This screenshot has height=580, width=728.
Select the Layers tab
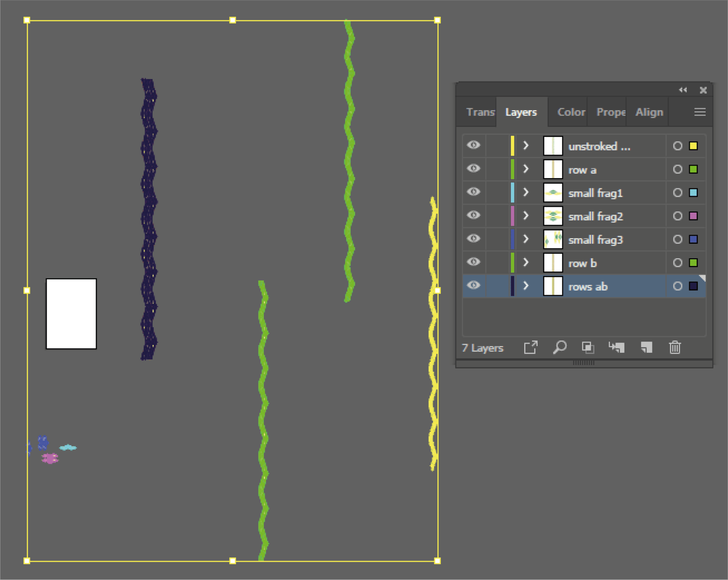pos(521,112)
